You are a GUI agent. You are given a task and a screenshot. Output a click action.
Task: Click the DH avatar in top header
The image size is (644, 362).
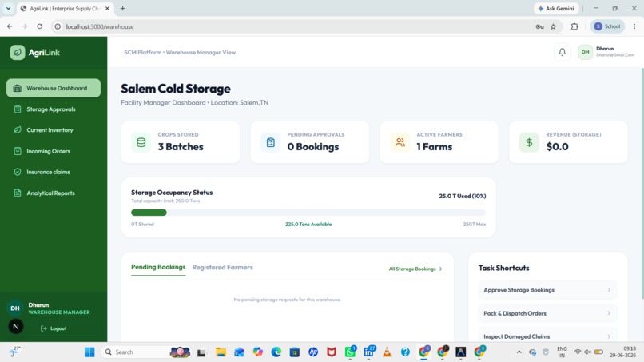(x=585, y=52)
